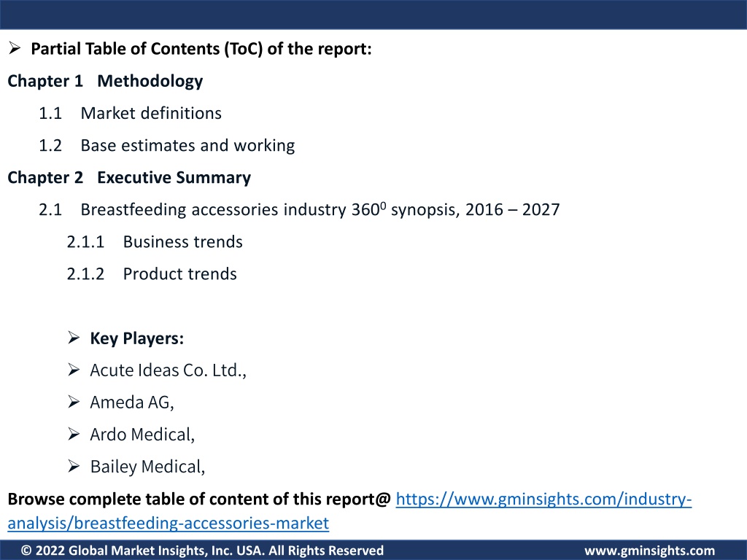Screen dimensions: 747x560
Task: Click the 'Acute Ideas Co. Ltd.,' entry
Action: 169,370
